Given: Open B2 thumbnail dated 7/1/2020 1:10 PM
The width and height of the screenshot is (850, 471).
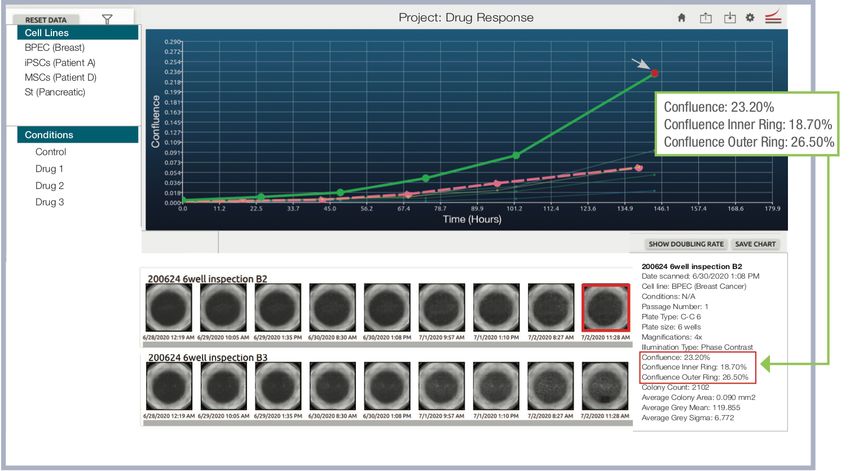Looking at the screenshot, I should click(497, 307).
